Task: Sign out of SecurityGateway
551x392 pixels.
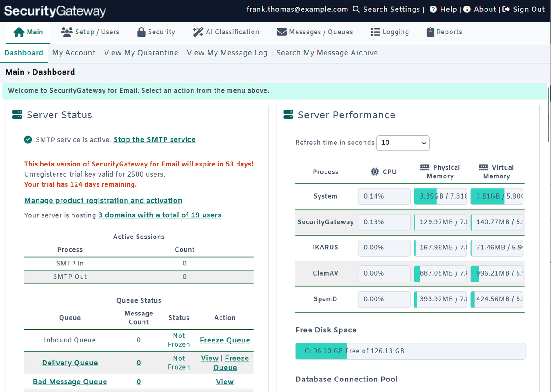Action: [529, 9]
